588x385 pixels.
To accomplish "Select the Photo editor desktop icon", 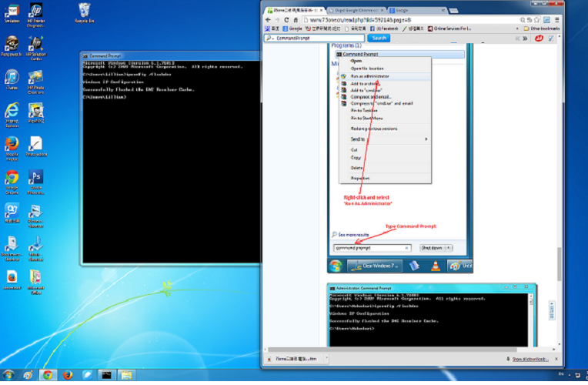I will click(36, 146).
